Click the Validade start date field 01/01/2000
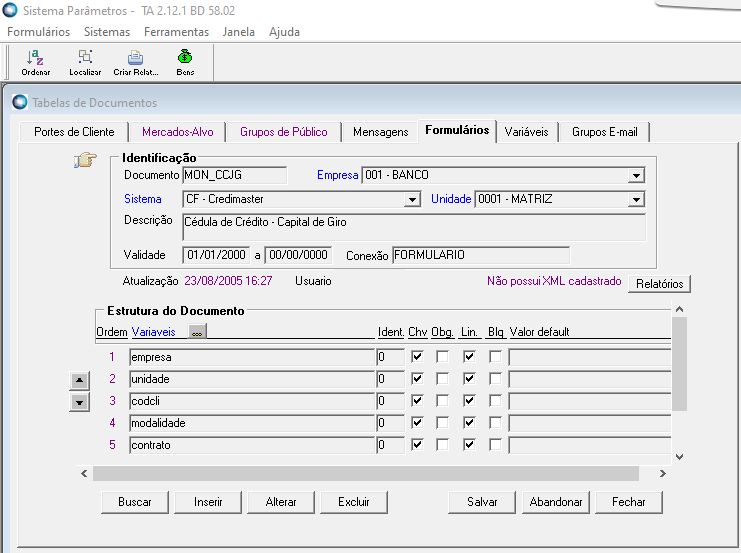Viewport: 741px width, 553px height. click(216, 255)
